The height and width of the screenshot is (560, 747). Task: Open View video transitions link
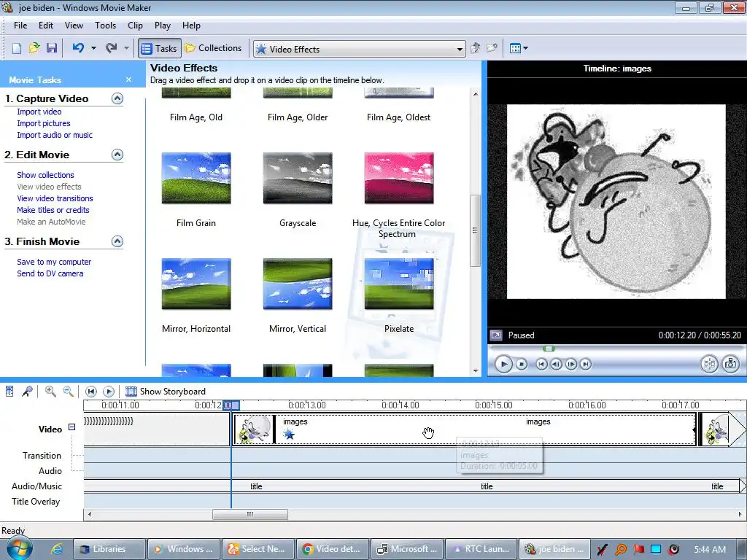click(x=55, y=198)
